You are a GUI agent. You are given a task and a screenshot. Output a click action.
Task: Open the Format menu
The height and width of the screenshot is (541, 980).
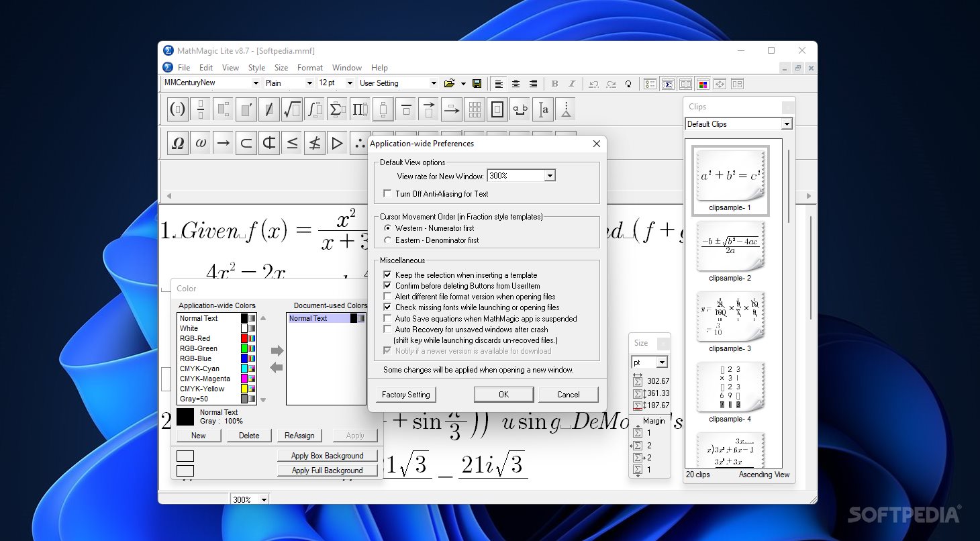click(310, 67)
